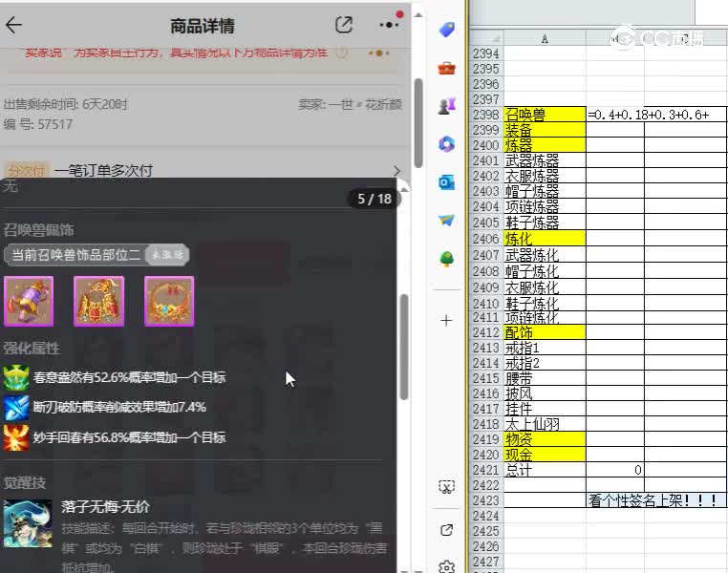728x573 pixels.
Task: Select yellow cell 现金
Action: tap(545, 455)
